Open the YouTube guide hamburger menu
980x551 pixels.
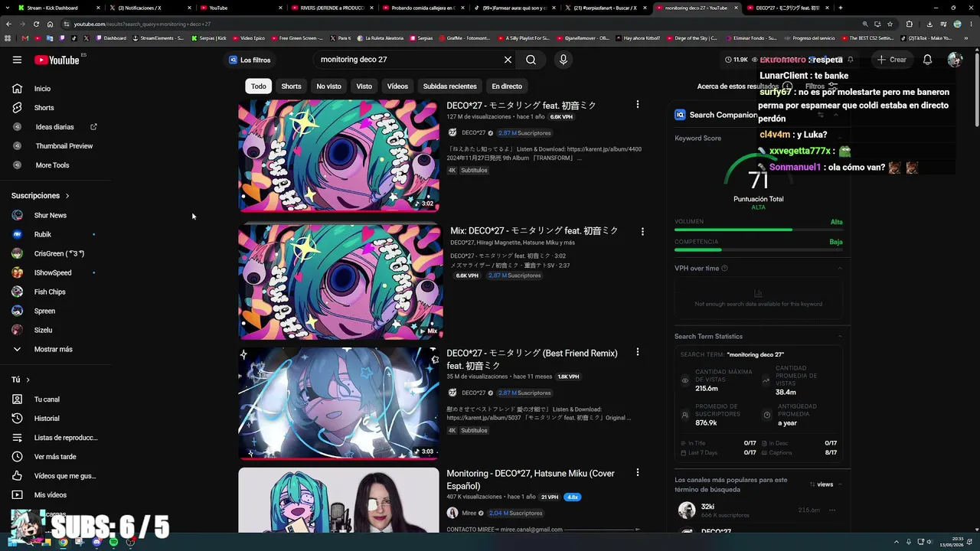[x=17, y=60]
